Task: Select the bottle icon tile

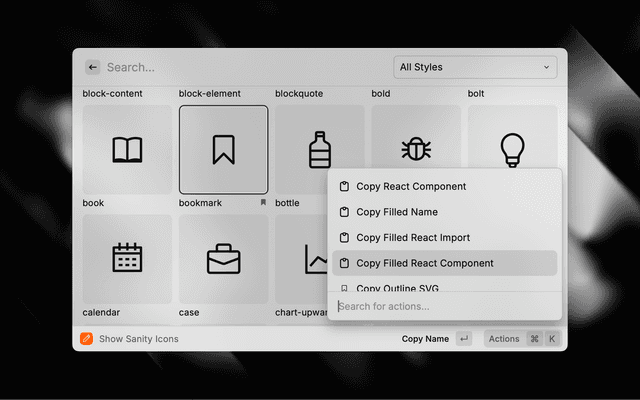Action: [319, 149]
